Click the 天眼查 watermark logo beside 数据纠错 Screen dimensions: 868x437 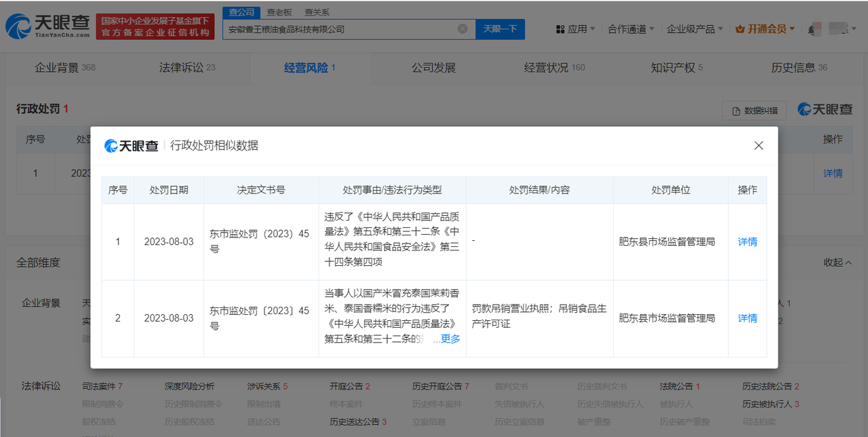point(825,110)
